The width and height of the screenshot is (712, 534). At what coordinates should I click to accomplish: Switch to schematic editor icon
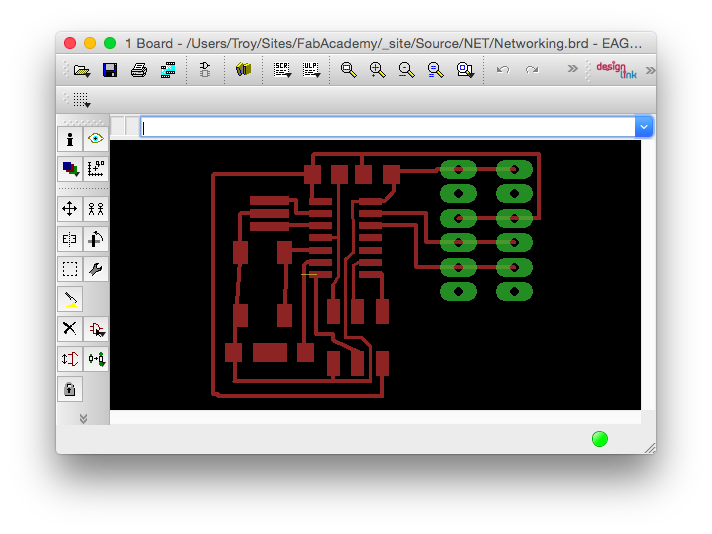tap(205, 70)
